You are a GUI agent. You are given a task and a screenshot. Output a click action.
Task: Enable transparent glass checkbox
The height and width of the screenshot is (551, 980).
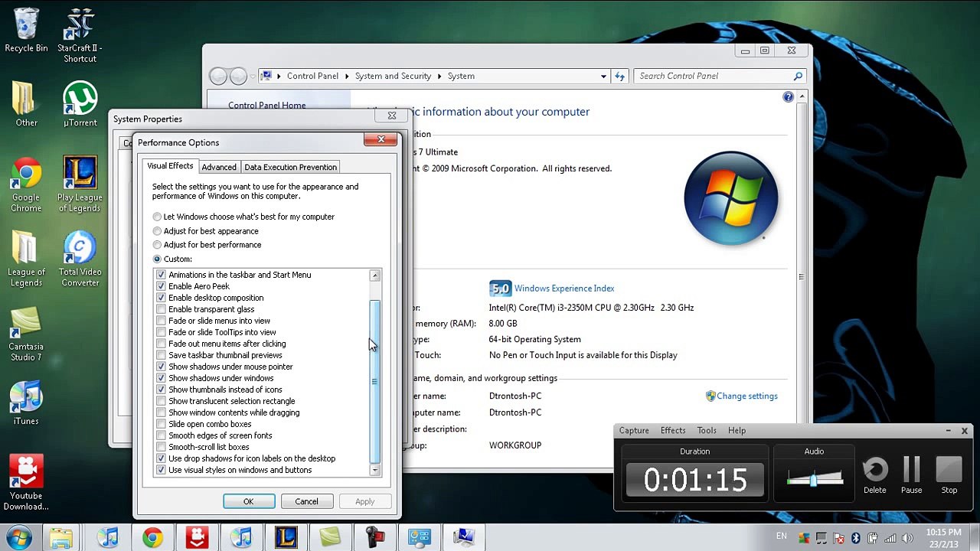click(161, 309)
